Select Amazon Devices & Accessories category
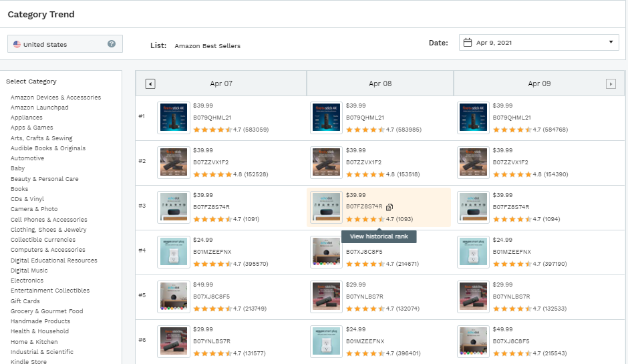Screen dimensions: 628x364 [x=55, y=98]
